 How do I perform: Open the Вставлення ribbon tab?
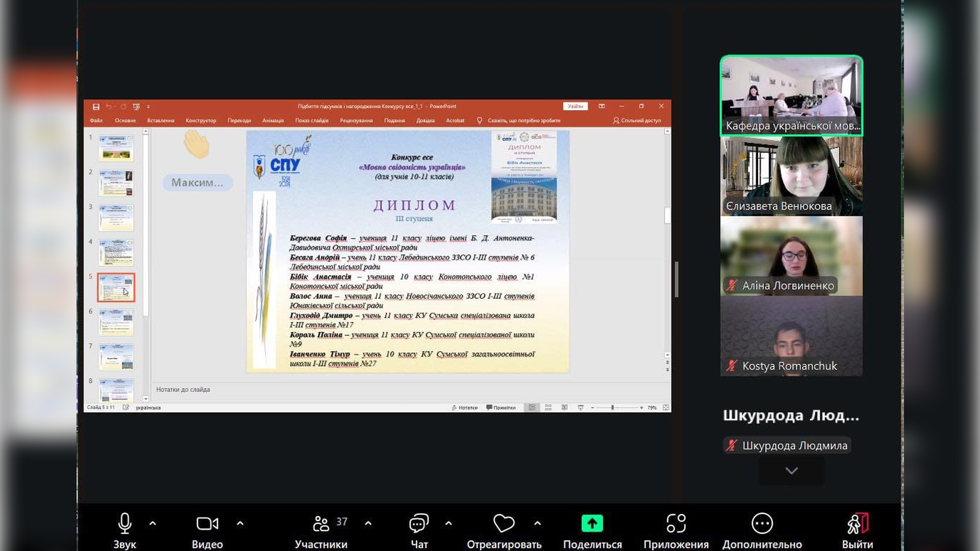click(160, 121)
